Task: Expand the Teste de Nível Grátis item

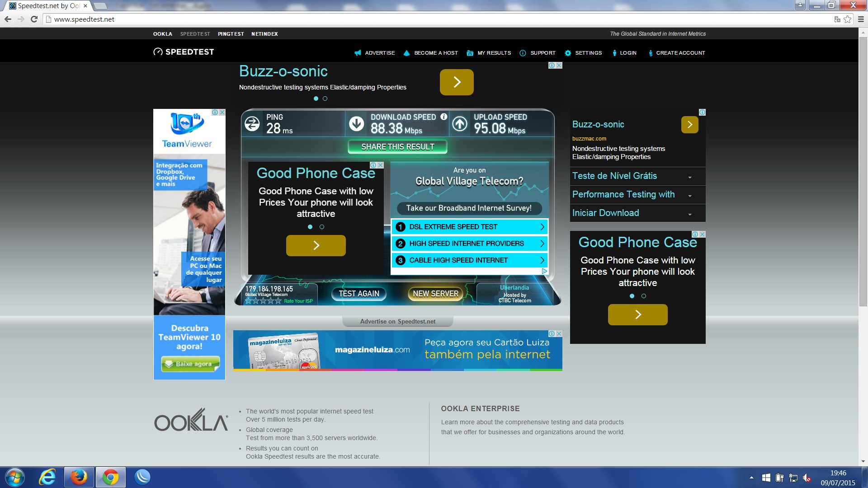Action: coord(690,177)
